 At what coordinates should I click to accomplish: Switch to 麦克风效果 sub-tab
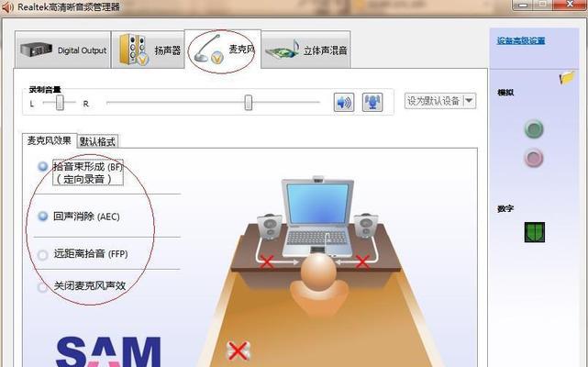pos(50,140)
